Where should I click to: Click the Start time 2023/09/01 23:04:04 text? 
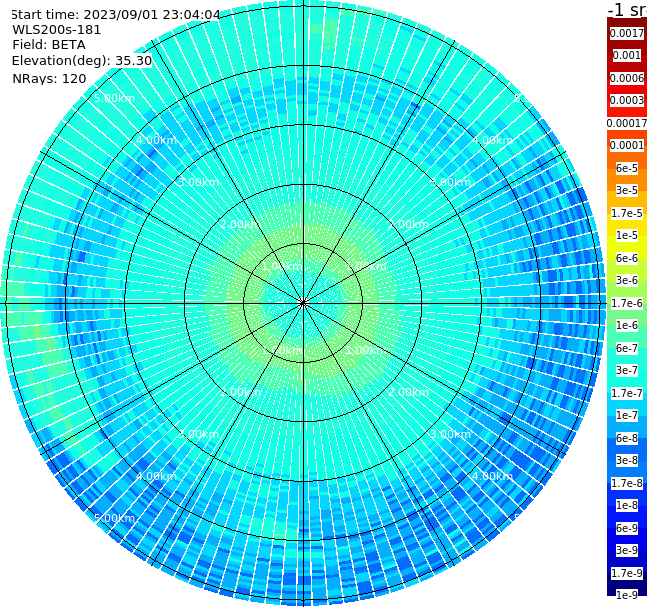(116, 14)
